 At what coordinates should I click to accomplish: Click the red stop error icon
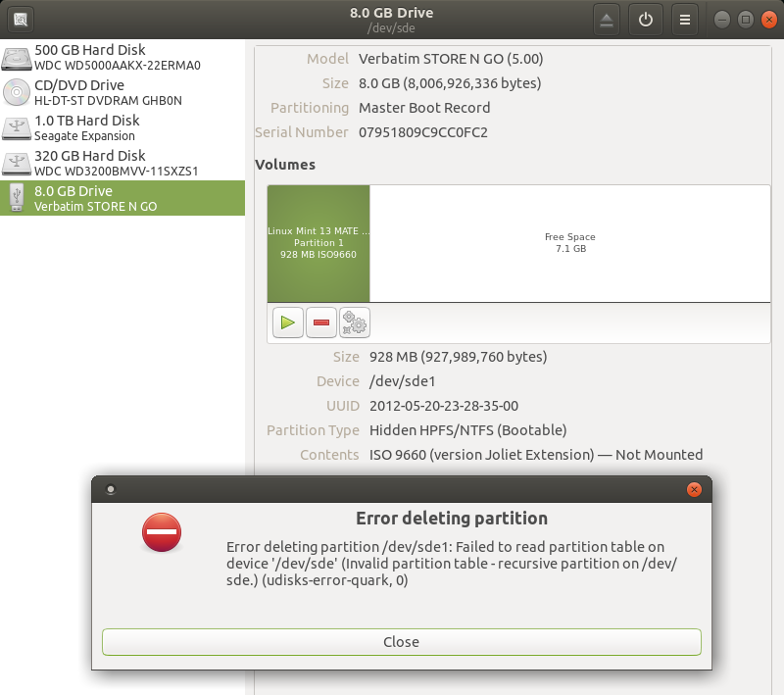point(162,532)
